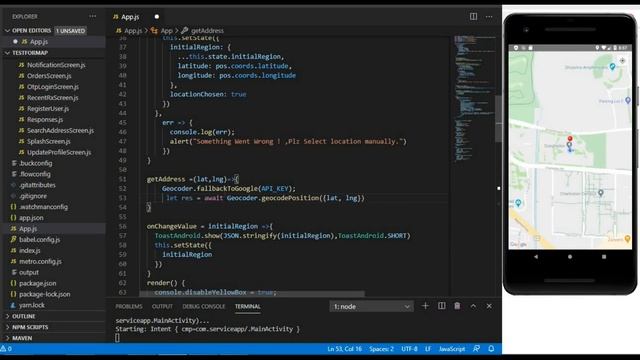Click the feedback icon in status bar
This screenshot has height=360, width=640.
point(476,349)
